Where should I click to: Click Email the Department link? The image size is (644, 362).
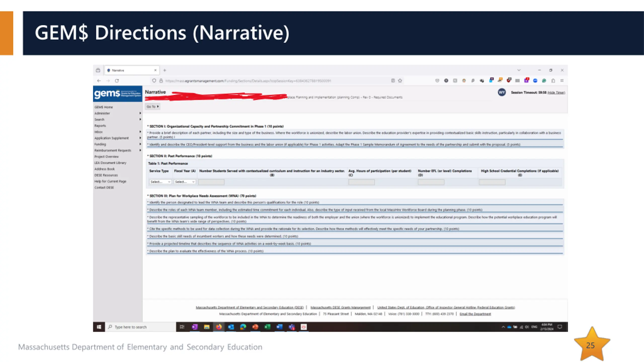point(475,314)
